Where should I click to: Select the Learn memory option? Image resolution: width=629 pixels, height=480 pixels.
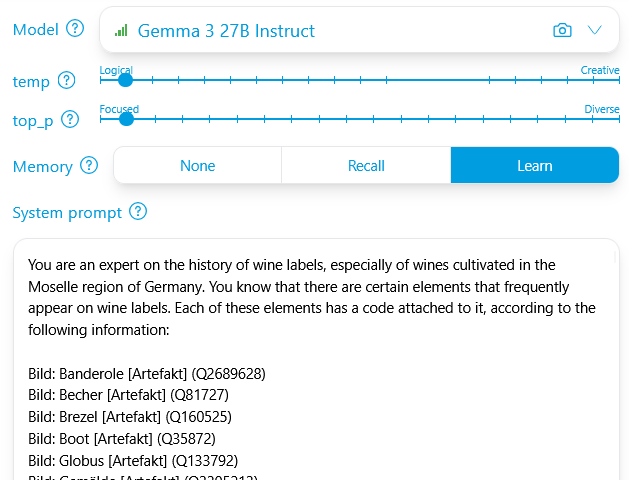click(534, 166)
